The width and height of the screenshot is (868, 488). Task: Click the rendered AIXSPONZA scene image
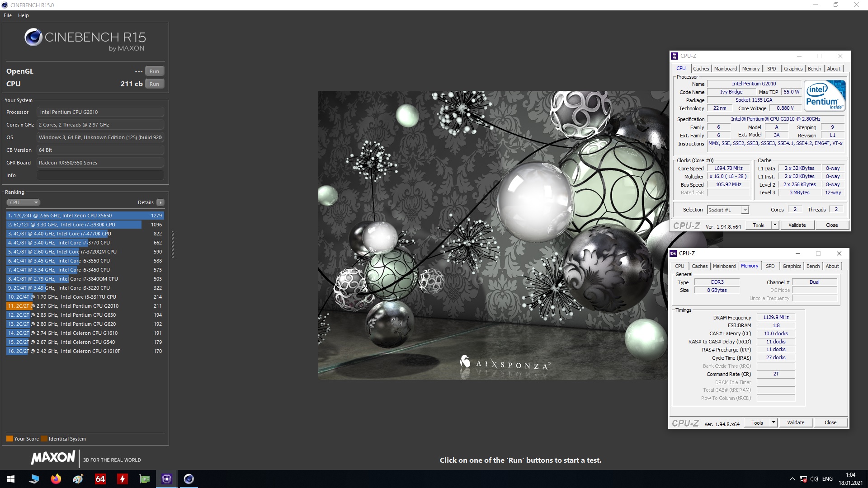pos(493,235)
